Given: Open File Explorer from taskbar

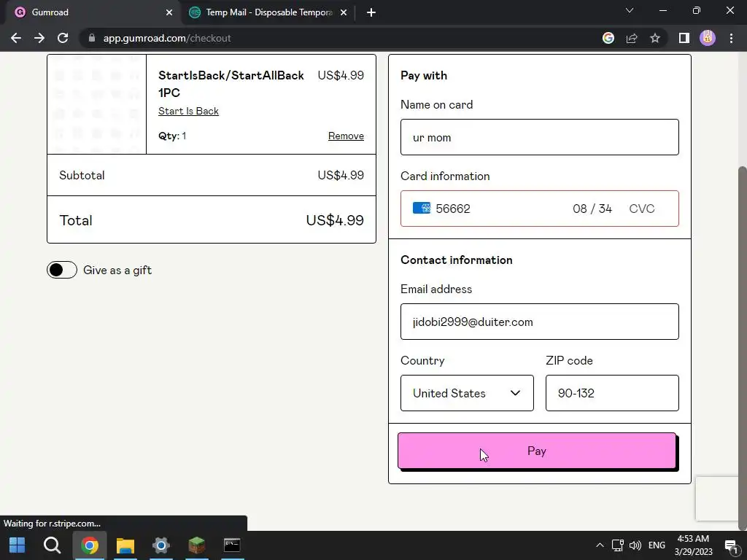Looking at the screenshot, I should pos(125,545).
